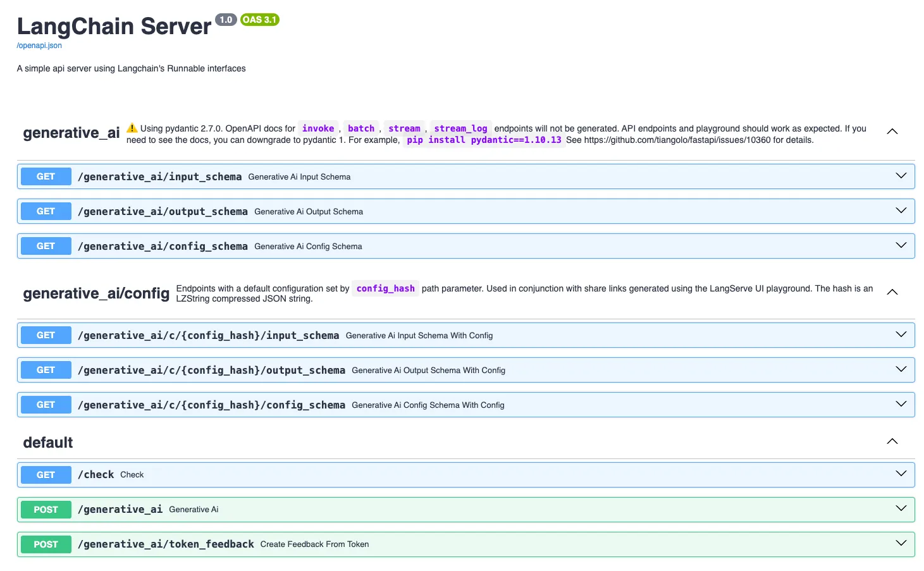The image size is (924, 571).
Task: Expand arrow for {config_hash}/output_schema endpoint
Action: click(x=901, y=369)
